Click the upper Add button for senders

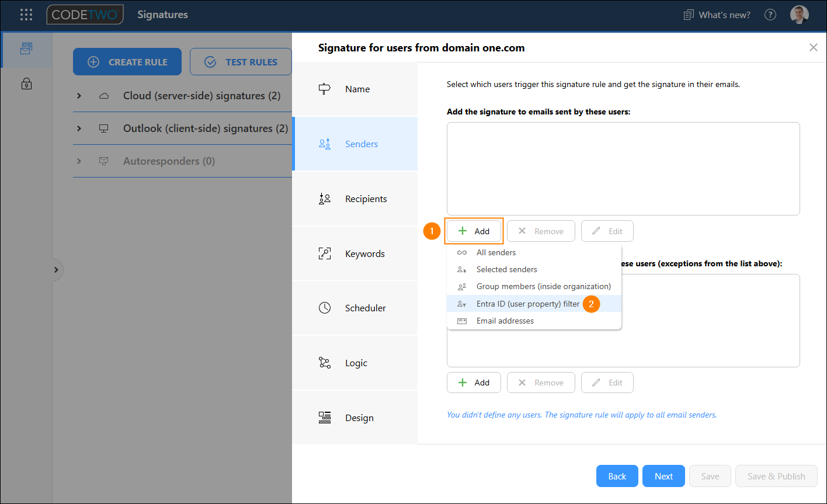(x=474, y=231)
